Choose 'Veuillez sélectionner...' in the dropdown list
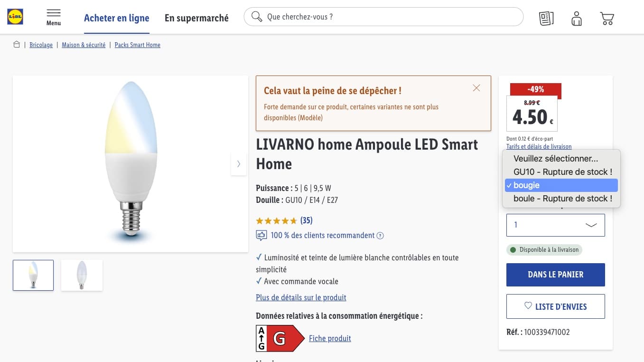The width and height of the screenshot is (644, 362). pos(561,159)
